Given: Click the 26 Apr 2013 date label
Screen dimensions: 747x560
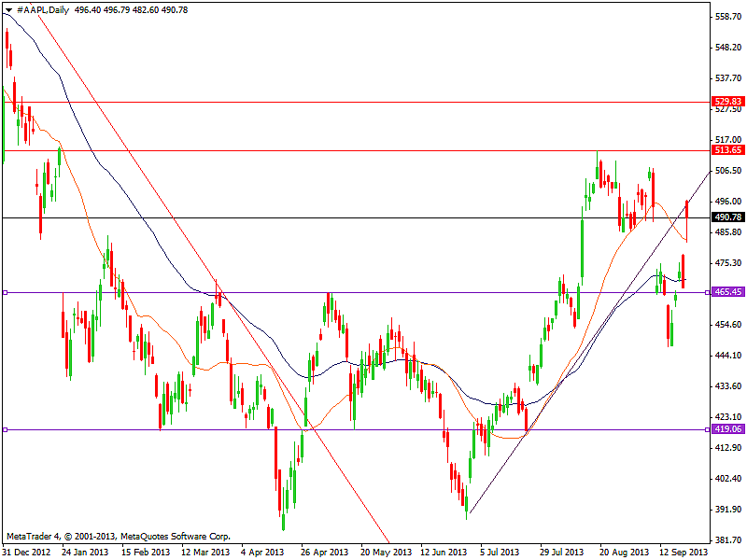Looking at the screenshot, I should (x=323, y=552).
